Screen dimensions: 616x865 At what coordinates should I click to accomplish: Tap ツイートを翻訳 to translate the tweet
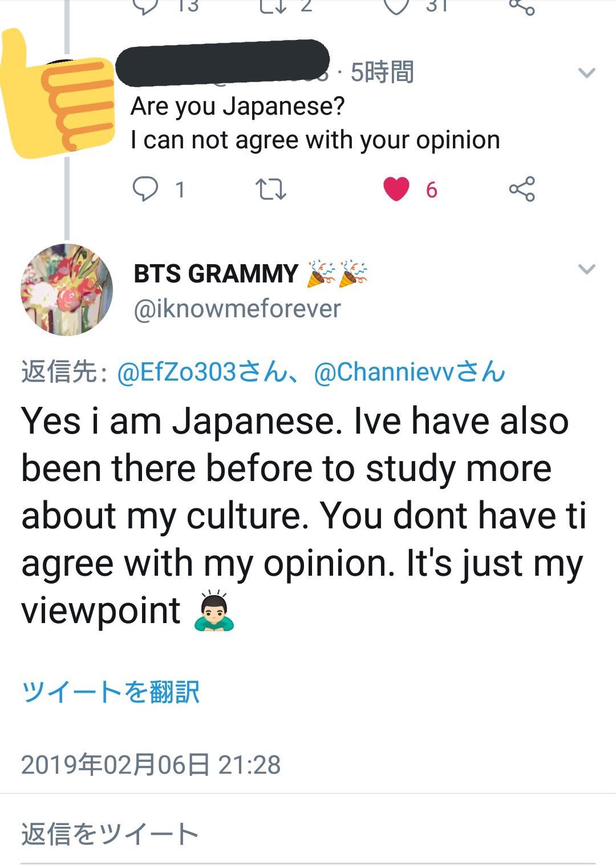point(110,692)
